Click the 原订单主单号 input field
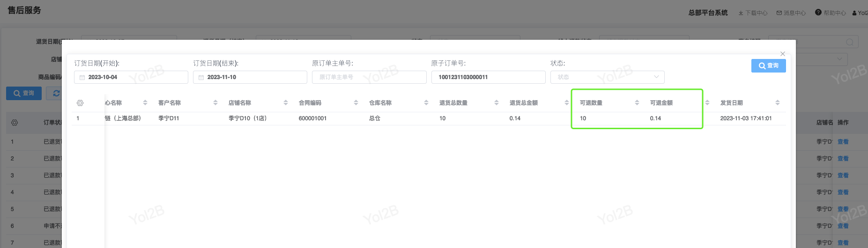 point(369,77)
